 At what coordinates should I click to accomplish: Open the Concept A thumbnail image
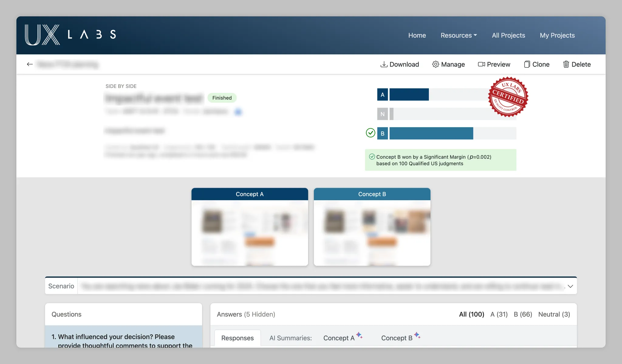pyautogui.click(x=250, y=233)
